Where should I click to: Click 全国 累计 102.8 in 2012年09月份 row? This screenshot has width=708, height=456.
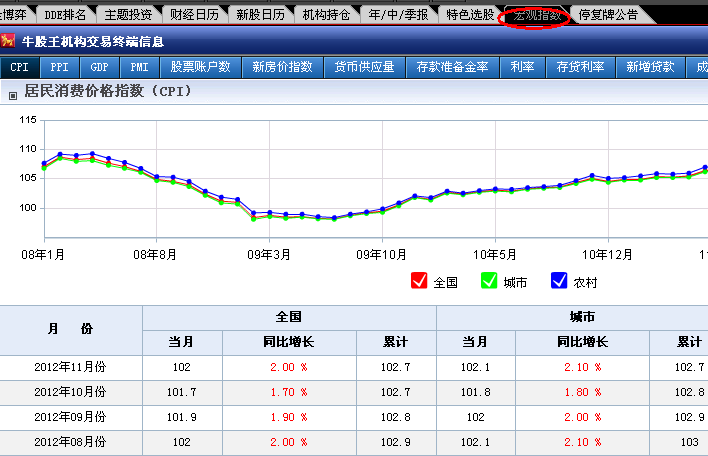[396, 417]
